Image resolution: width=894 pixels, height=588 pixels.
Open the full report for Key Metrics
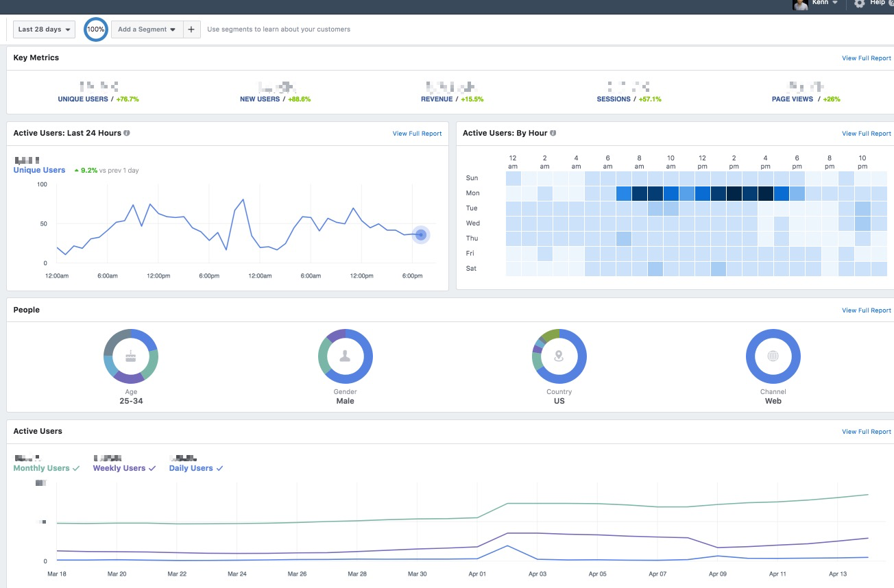coord(866,58)
